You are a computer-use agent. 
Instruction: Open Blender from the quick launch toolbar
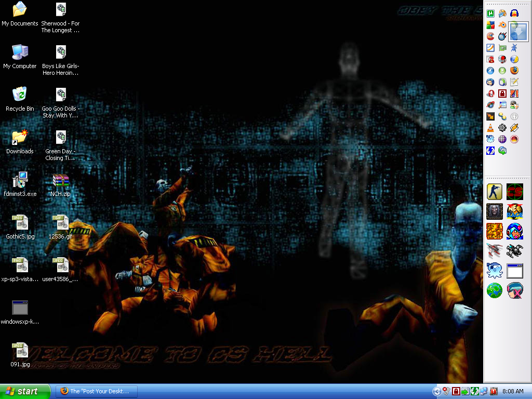(x=502, y=25)
